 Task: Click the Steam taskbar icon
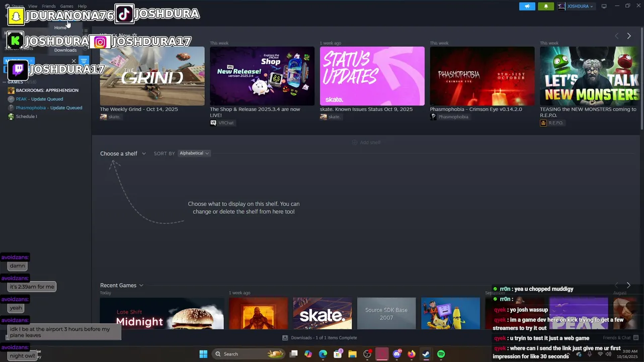(426, 354)
